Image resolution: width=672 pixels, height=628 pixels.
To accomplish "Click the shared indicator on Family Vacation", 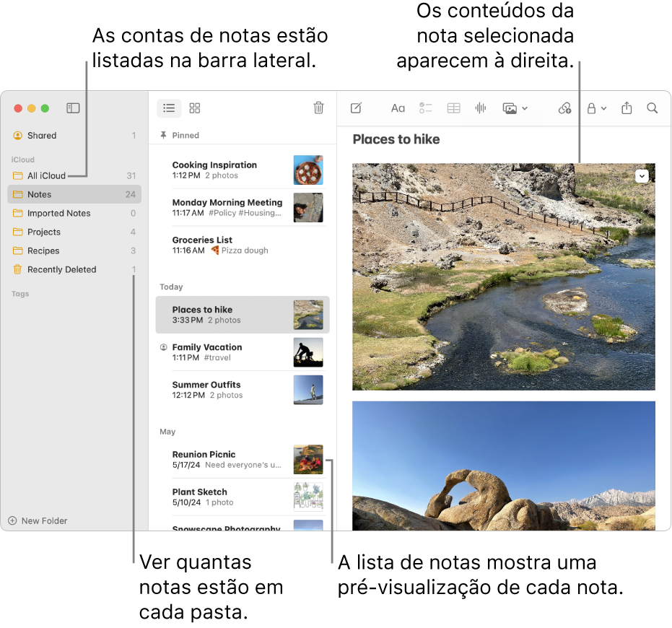I will [x=163, y=347].
